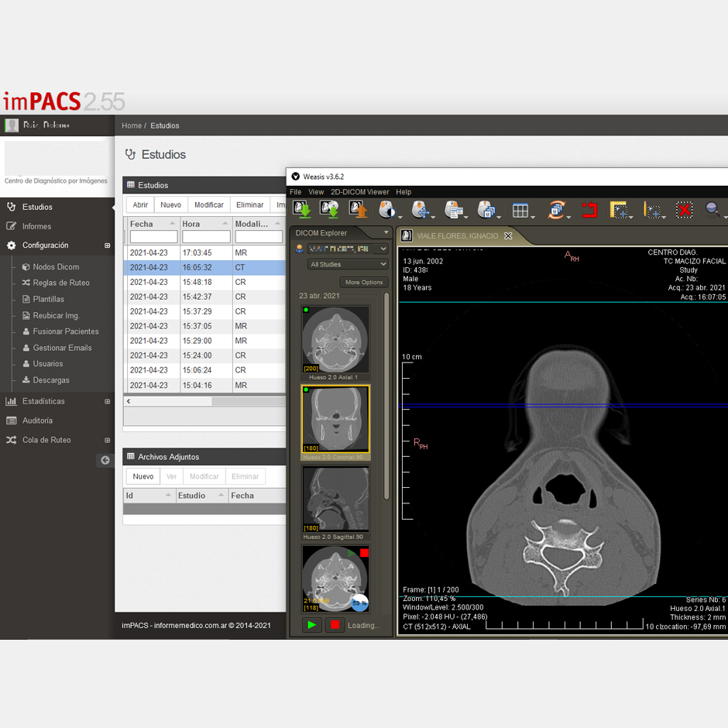728x728 pixels.
Task: Click the layout grid icon in Weasis toolbar
Action: (x=520, y=210)
